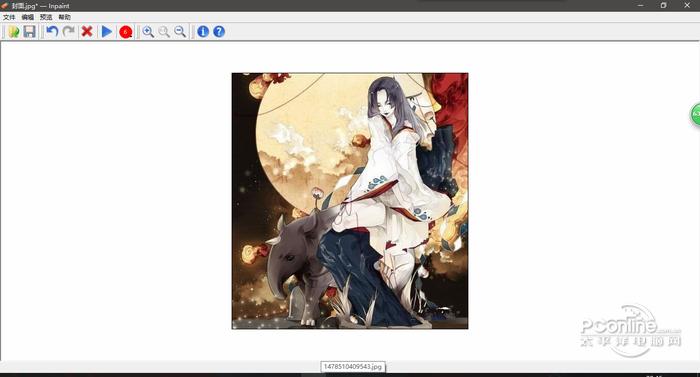The width and height of the screenshot is (700, 377).
Task: Clear selection with red X icon
Action: [87, 32]
